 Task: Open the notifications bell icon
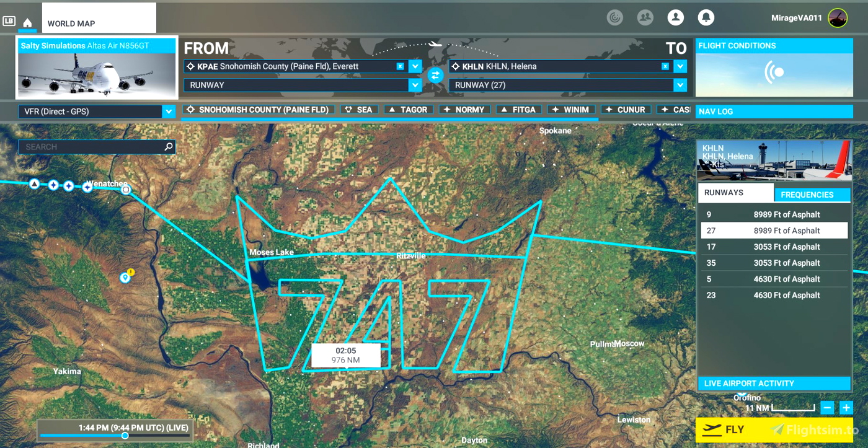[706, 17]
